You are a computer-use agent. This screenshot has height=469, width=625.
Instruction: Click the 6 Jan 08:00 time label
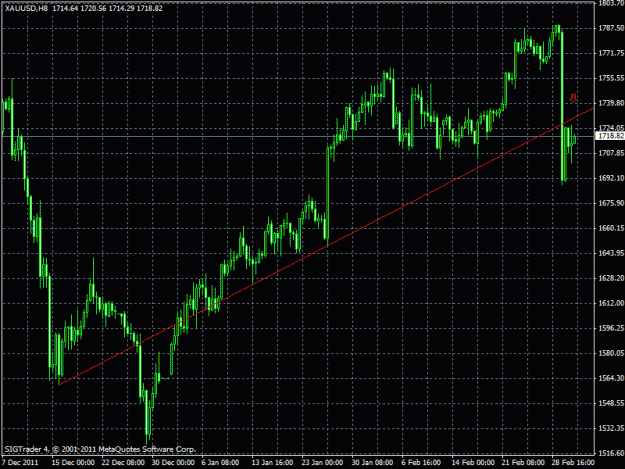click(220, 463)
